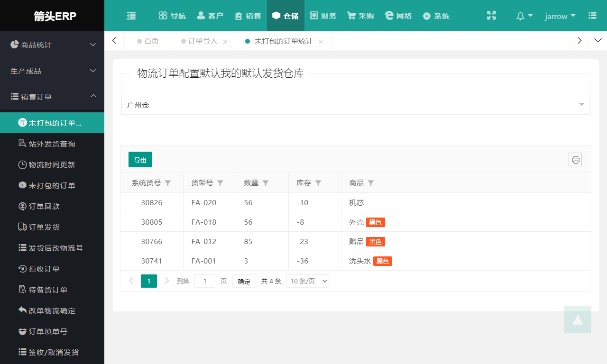Image resolution: width=607 pixels, height=364 pixels.
Task: Focus the page number input field
Action: pos(205,281)
